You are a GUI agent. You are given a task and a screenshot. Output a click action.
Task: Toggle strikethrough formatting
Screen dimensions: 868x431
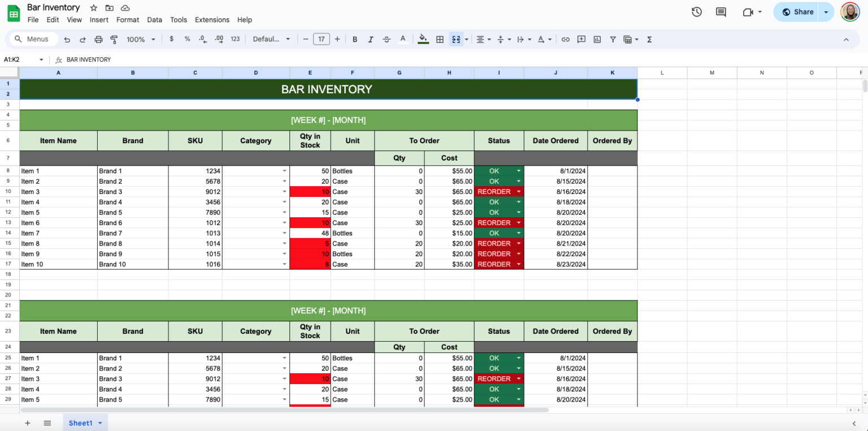(387, 39)
